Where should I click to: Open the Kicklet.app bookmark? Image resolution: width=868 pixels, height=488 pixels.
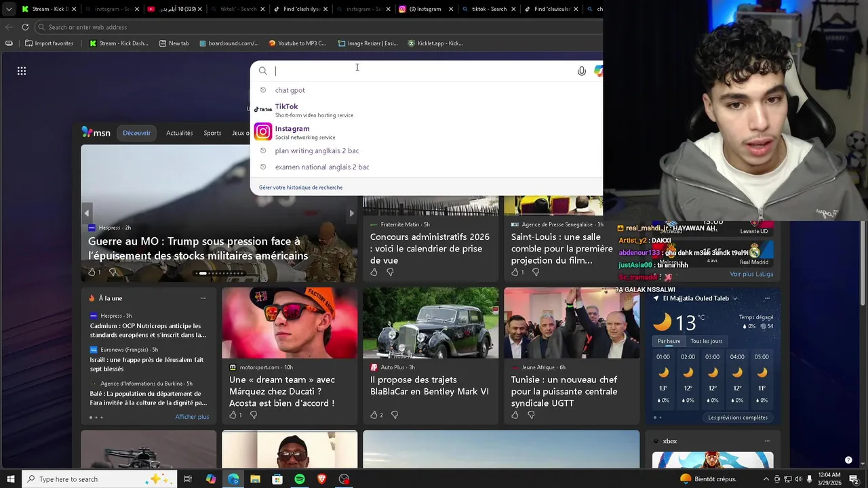coord(435,43)
